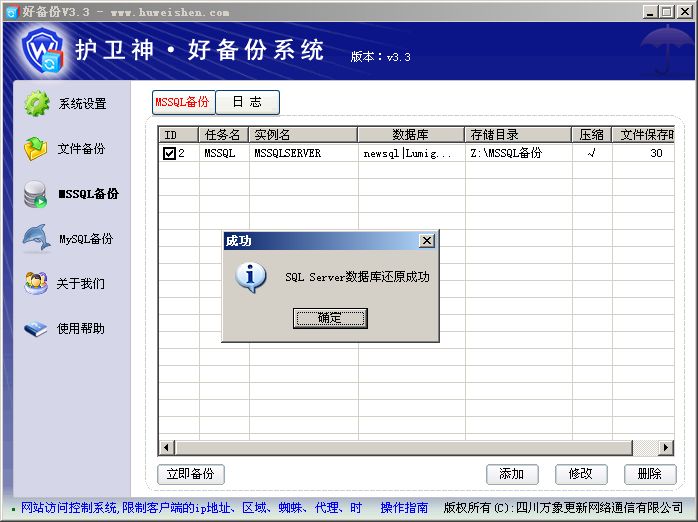Click the 添加 button

[x=512, y=474]
